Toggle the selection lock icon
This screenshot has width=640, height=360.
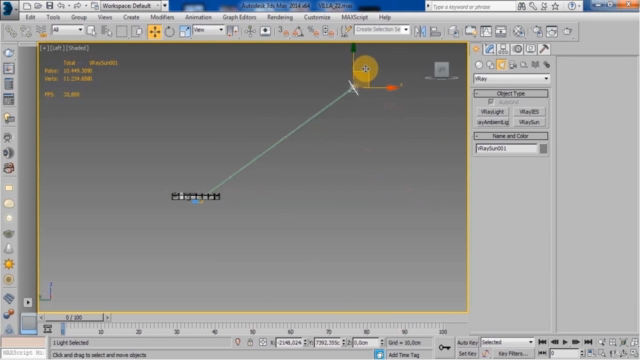pyautogui.click(x=250, y=342)
